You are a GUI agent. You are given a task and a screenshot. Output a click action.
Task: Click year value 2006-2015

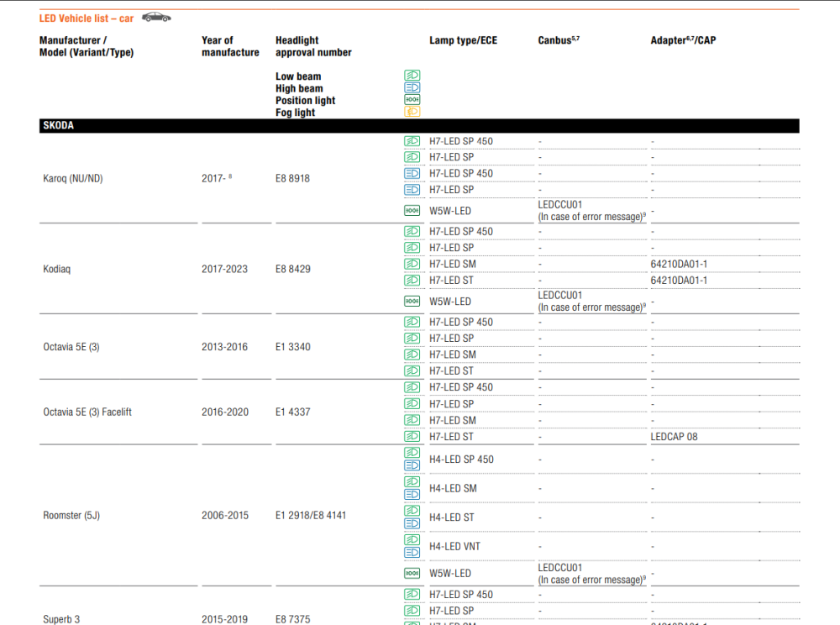pos(225,515)
